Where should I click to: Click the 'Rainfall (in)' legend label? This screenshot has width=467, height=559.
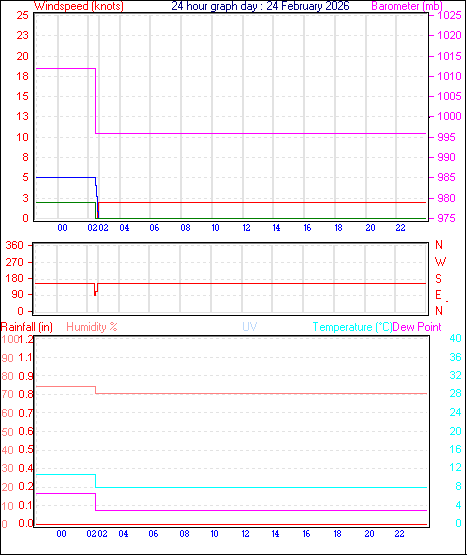pos(27,327)
